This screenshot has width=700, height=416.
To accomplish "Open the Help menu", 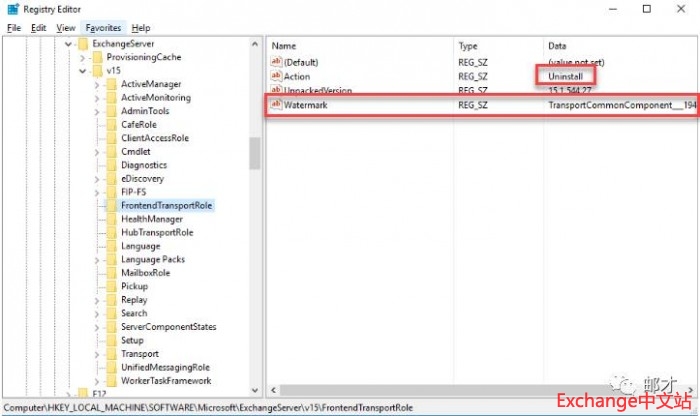I will tap(141, 28).
